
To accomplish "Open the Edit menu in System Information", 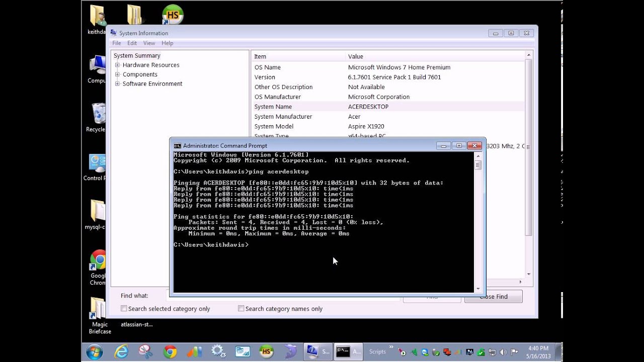I will (132, 43).
